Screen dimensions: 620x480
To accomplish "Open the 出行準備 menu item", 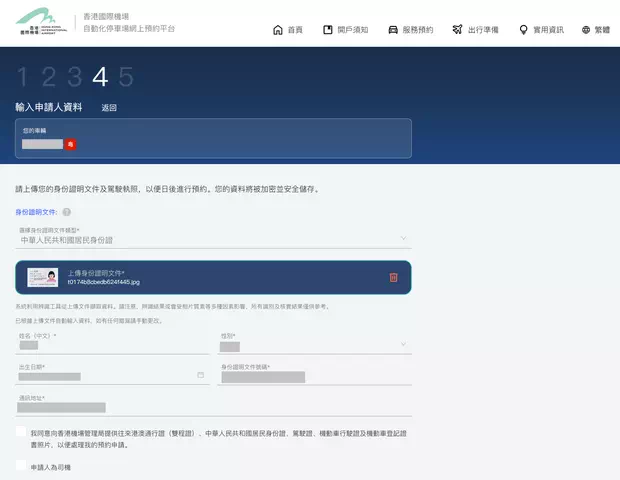I will pyautogui.click(x=476, y=30).
